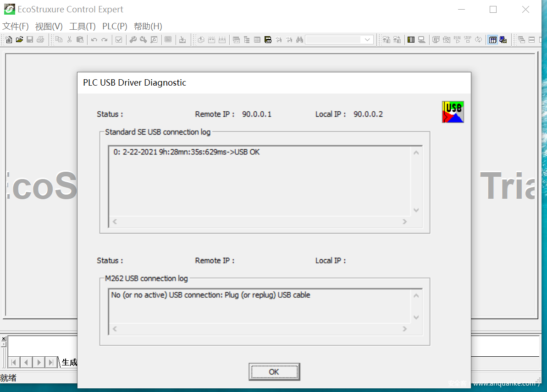Screen dimensions: 547x392
Task: Click the cascade windows toolbar icon
Action: click(521, 40)
